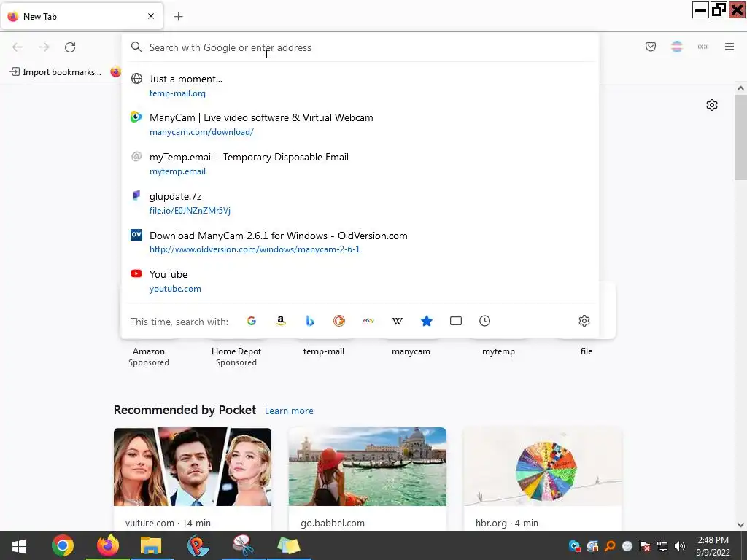This screenshot has width=747, height=560.
Task: Open the glupdate.7z file.io suggestion
Action: click(360, 203)
